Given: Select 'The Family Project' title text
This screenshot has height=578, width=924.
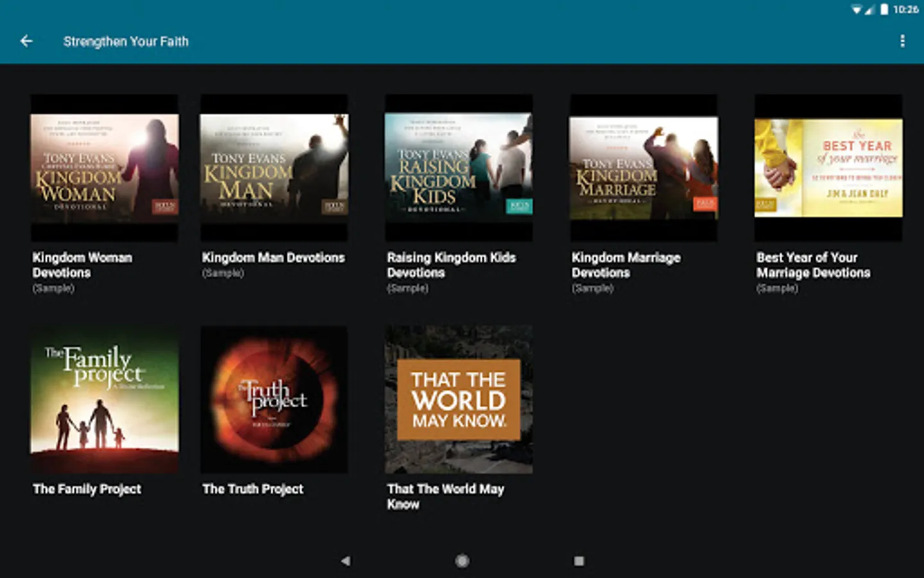Looking at the screenshot, I should click(x=87, y=489).
